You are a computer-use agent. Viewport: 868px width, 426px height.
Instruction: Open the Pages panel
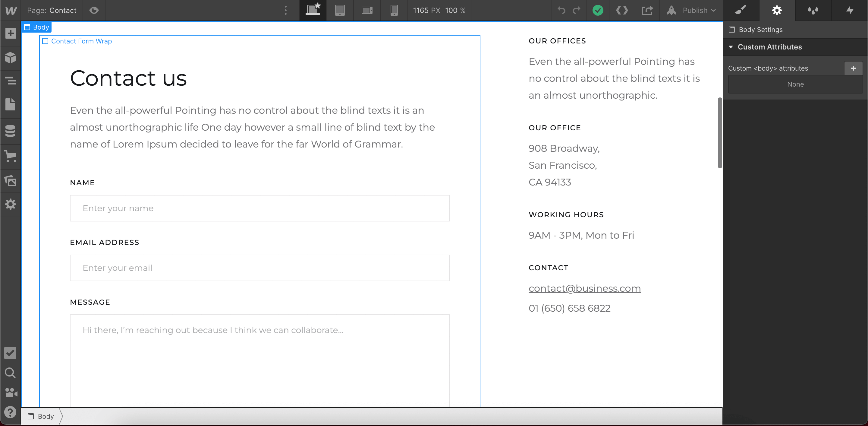tap(11, 105)
